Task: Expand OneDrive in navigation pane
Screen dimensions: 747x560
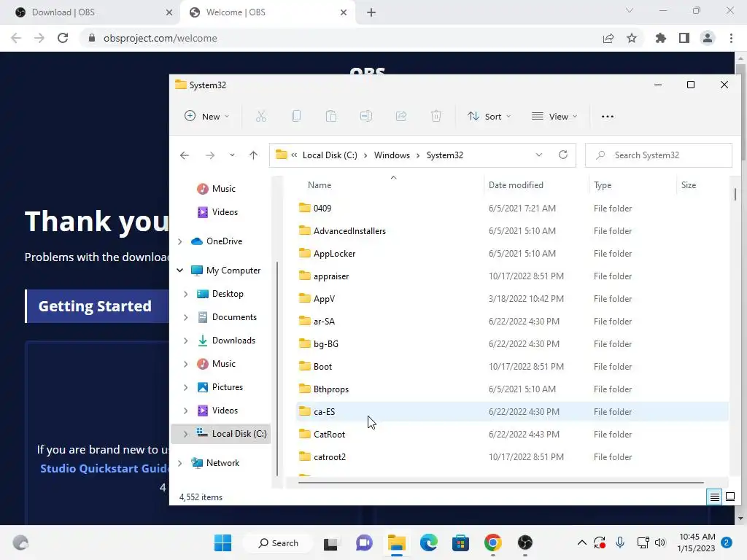Action: [x=180, y=241]
